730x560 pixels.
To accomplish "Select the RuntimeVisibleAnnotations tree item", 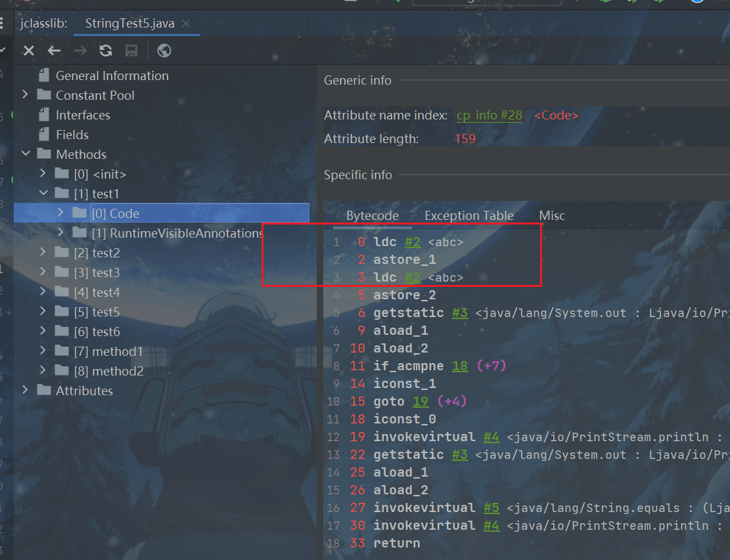I will (177, 233).
